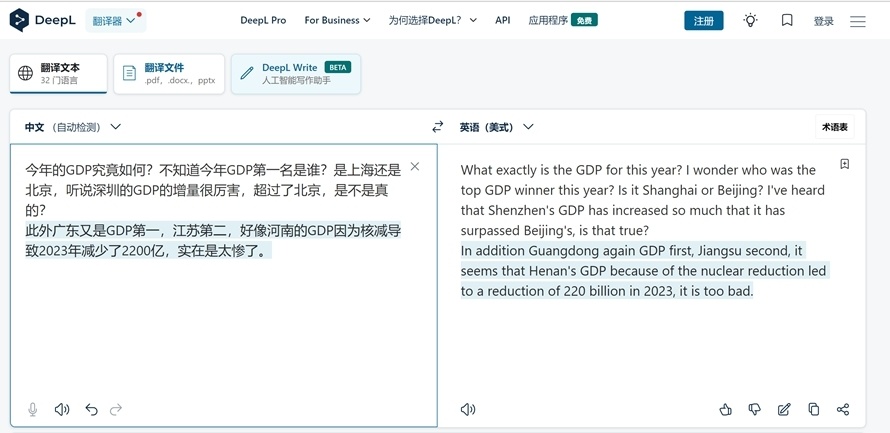Click the pencil icon on DeepL Write tab
This screenshot has height=433, width=890.
point(247,73)
